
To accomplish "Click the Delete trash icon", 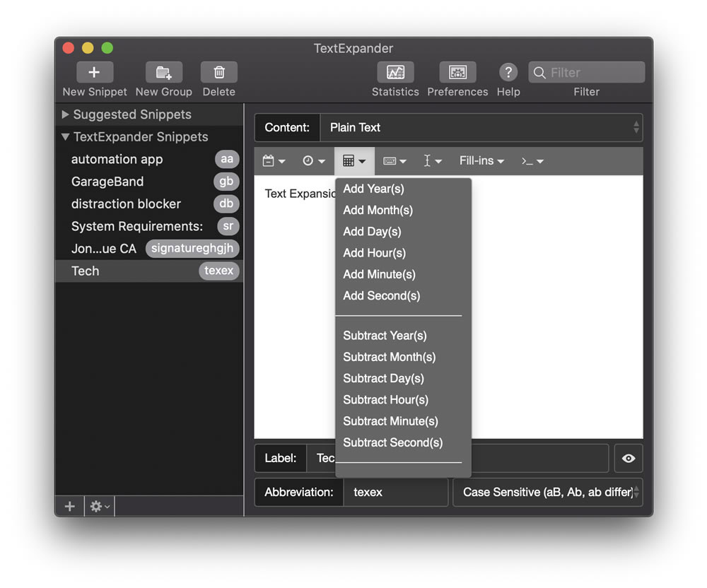I will (219, 72).
